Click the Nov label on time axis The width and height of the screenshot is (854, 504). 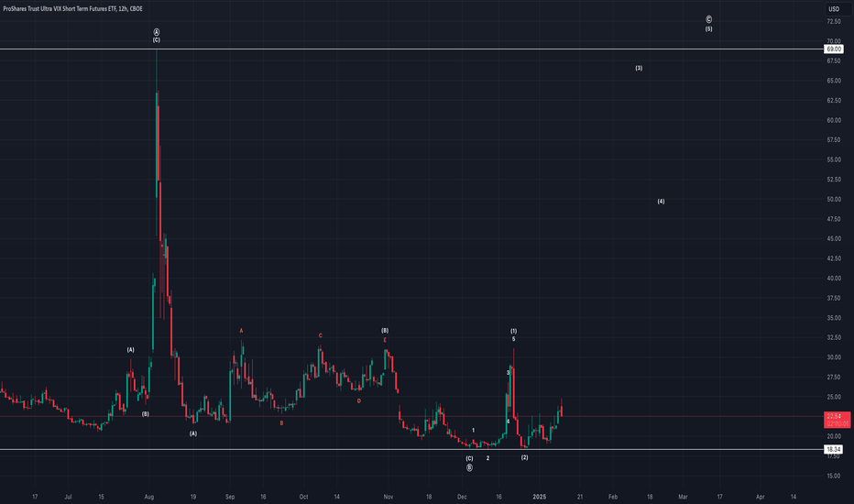pos(389,497)
